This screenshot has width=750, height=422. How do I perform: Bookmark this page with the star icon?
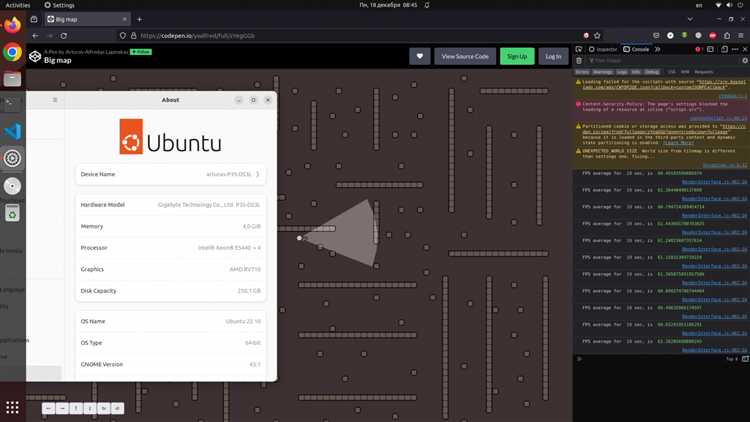click(597, 35)
